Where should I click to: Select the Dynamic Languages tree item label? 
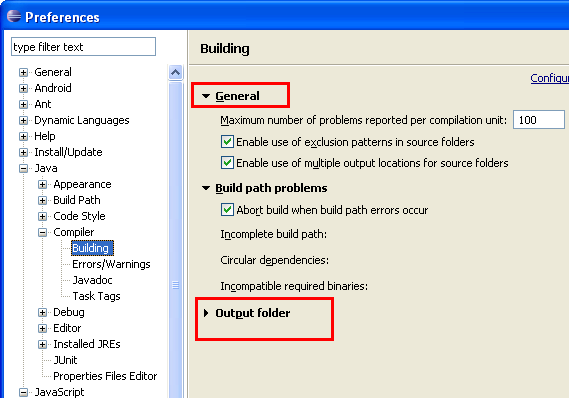(82, 120)
